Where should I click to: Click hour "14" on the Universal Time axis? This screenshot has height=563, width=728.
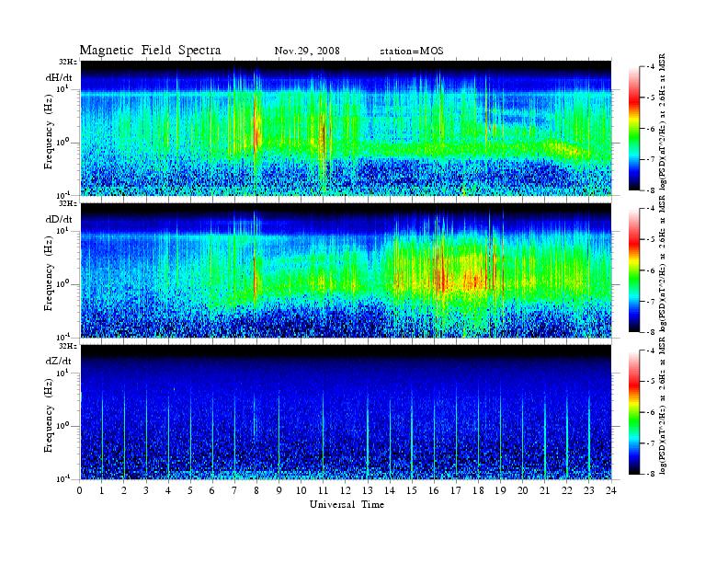pos(390,490)
